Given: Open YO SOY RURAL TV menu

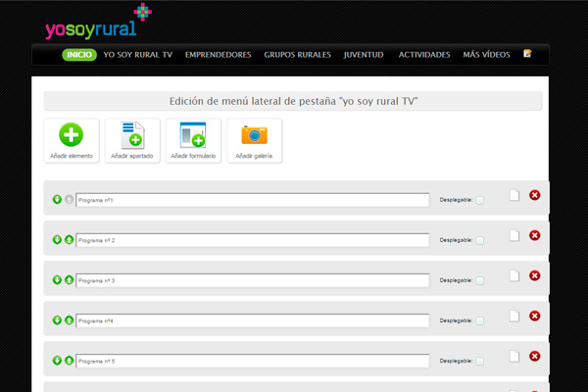Looking at the screenshot, I should (138, 55).
